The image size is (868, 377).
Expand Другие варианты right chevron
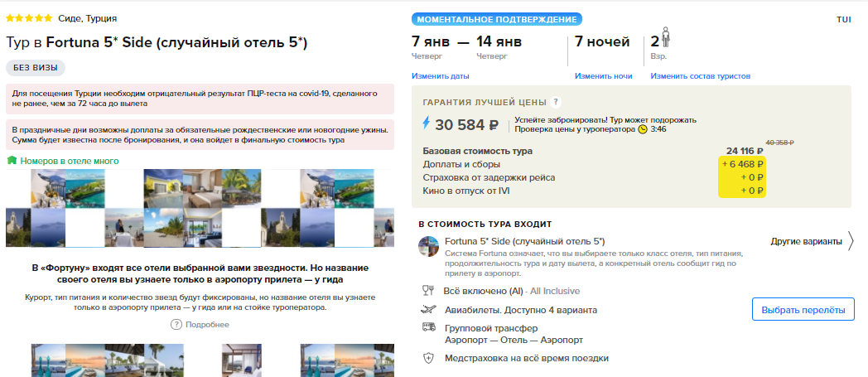tap(851, 241)
